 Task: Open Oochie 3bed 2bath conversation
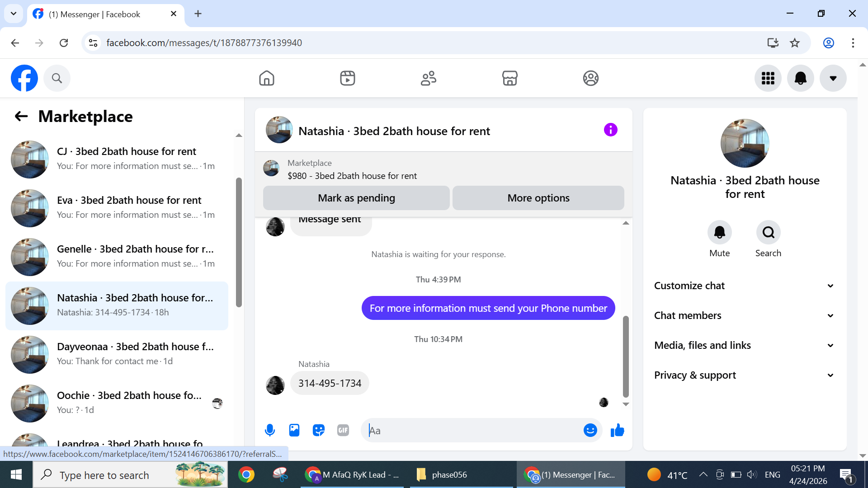117,403
